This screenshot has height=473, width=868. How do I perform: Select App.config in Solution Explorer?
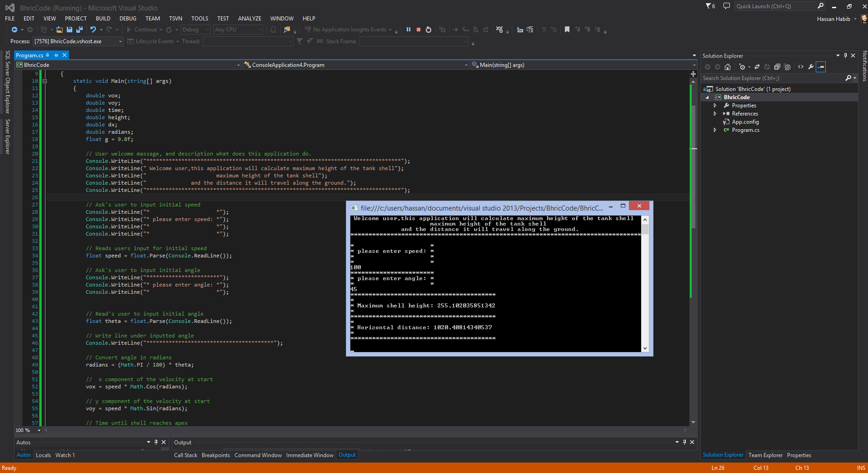click(x=745, y=122)
